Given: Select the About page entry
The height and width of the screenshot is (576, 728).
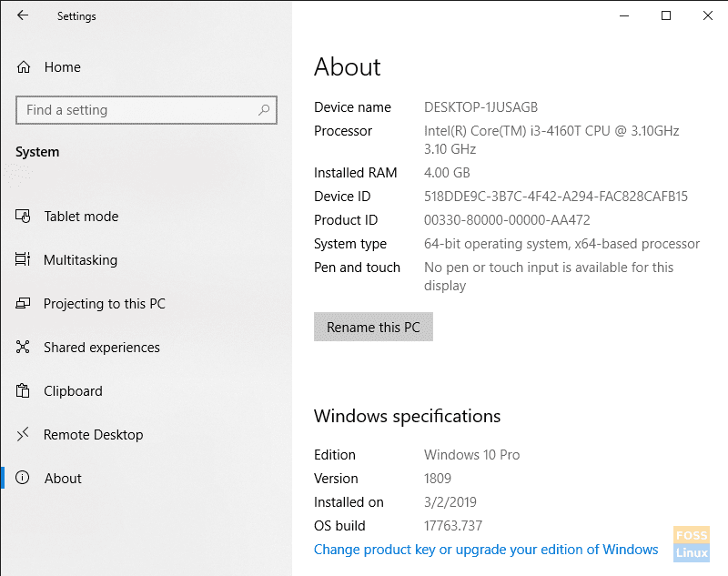Looking at the screenshot, I should click(x=63, y=478).
